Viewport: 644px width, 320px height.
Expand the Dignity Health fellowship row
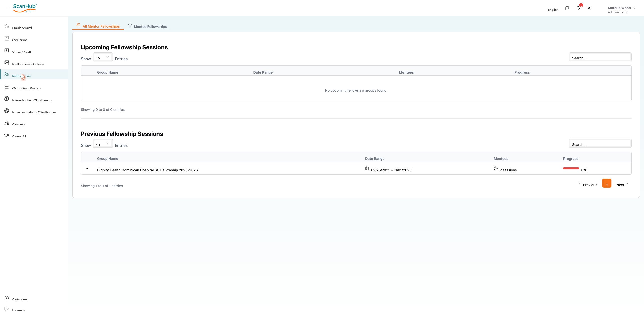87,168
